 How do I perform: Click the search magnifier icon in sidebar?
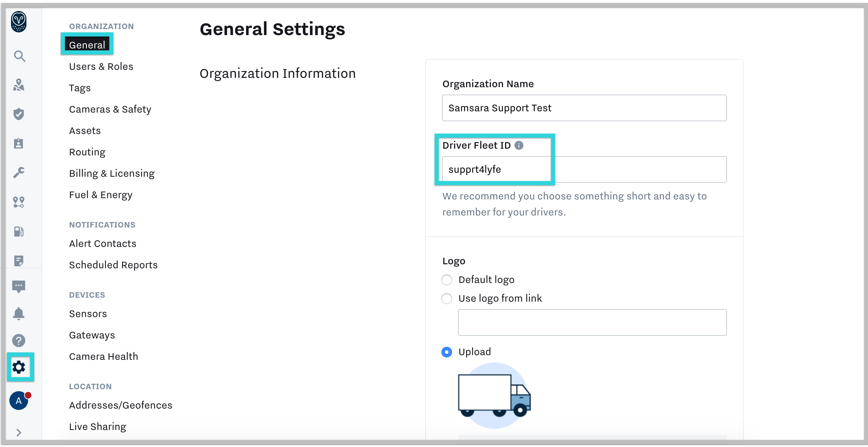pyautogui.click(x=19, y=56)
